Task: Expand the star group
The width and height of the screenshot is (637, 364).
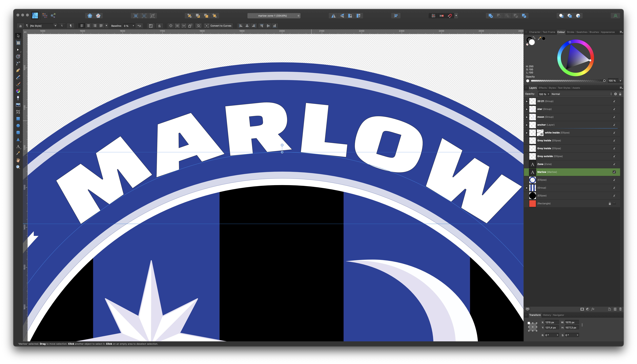Action: point(527,109)
